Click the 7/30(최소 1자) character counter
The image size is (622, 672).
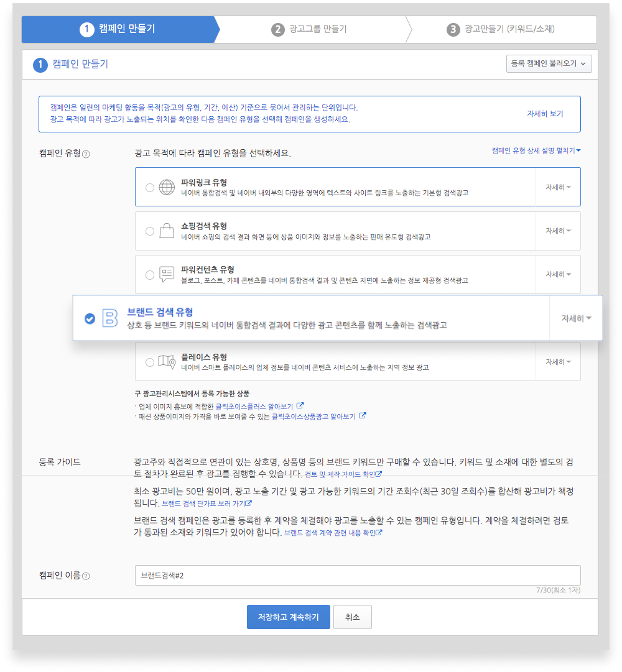(558, 590)
